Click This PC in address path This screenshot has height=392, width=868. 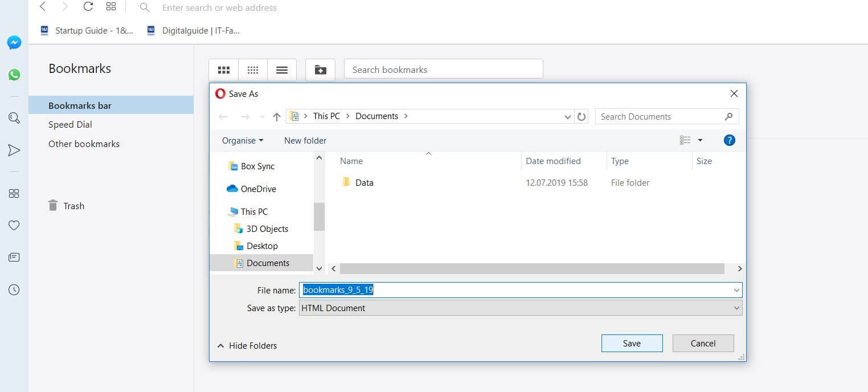coord(326,116)
